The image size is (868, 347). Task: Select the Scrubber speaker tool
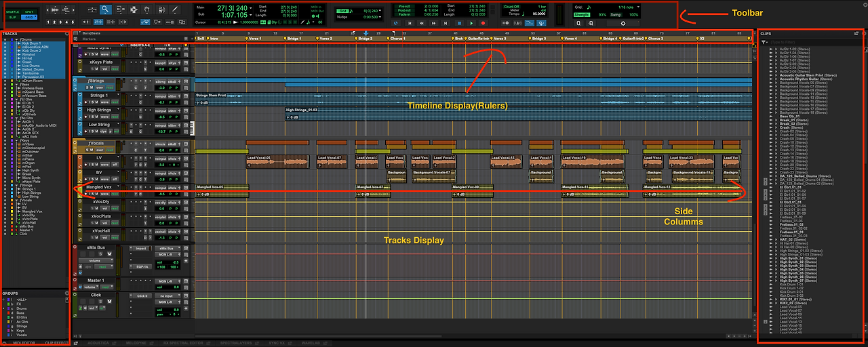(162, 9)
